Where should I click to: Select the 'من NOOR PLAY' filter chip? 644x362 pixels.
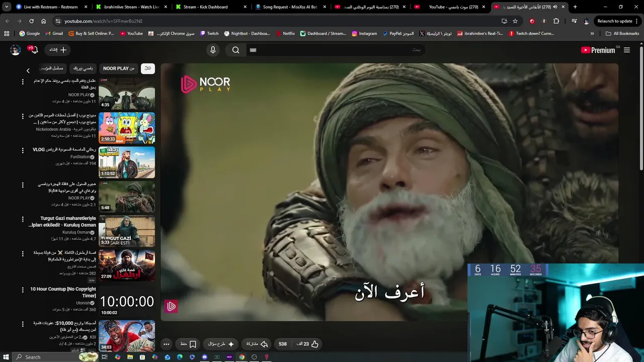pos(119,68)
